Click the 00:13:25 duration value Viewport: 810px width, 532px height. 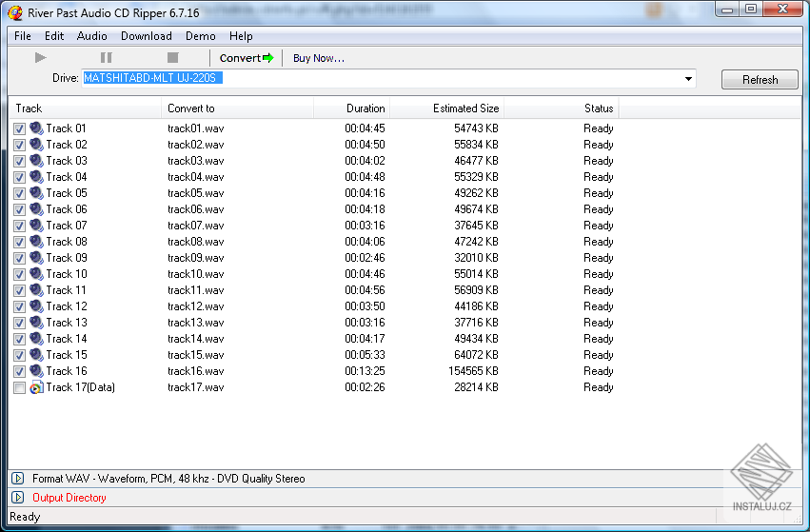click(365, 371)
